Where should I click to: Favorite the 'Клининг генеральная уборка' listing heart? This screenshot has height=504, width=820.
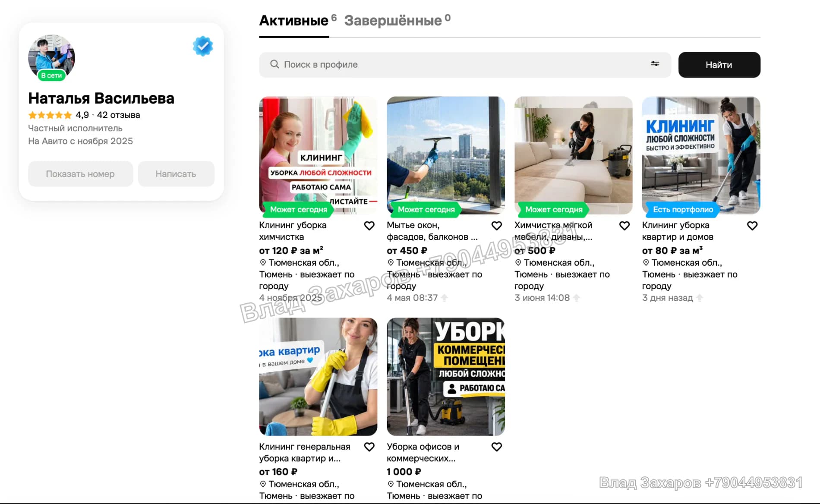(369, 447)
